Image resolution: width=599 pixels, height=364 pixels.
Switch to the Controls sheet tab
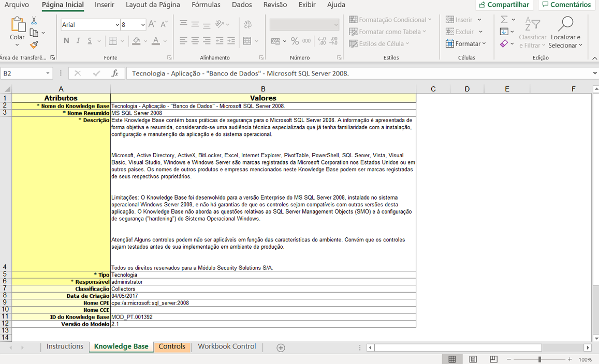tap(172, 346)
